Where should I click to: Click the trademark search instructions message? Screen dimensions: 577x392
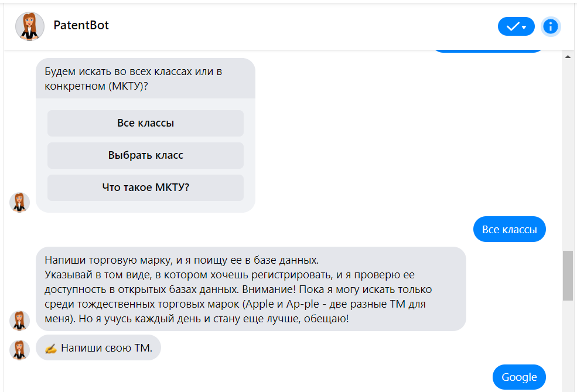tap(251, 289)
